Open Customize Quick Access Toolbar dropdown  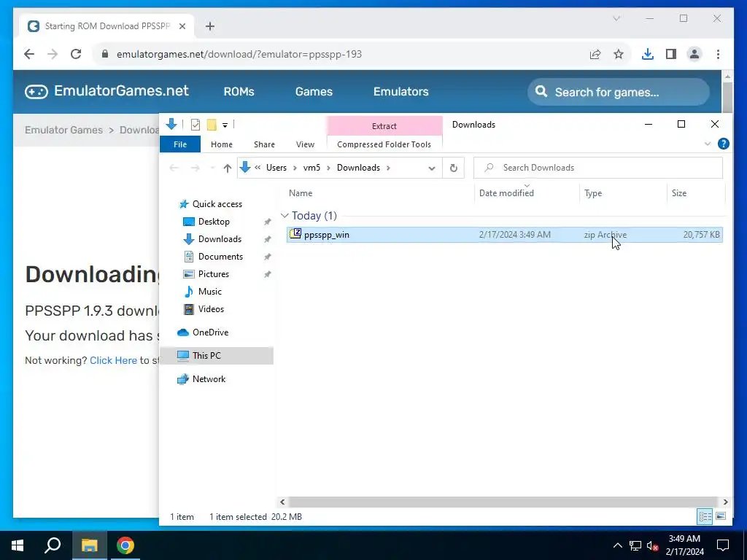pos(225,125)
